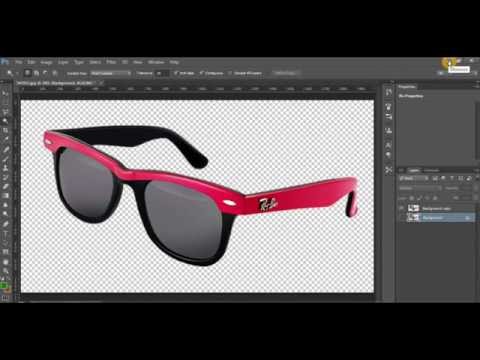Select the Shape tool

click(x=6, y=252)
